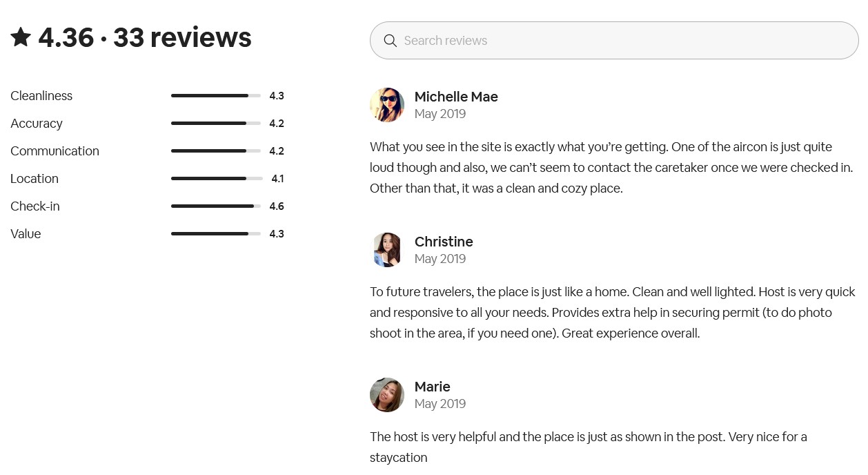This screenshot has width=868, height=475.
Task: Click the Marie reviewer name
Action: click(x=433, y=387)
